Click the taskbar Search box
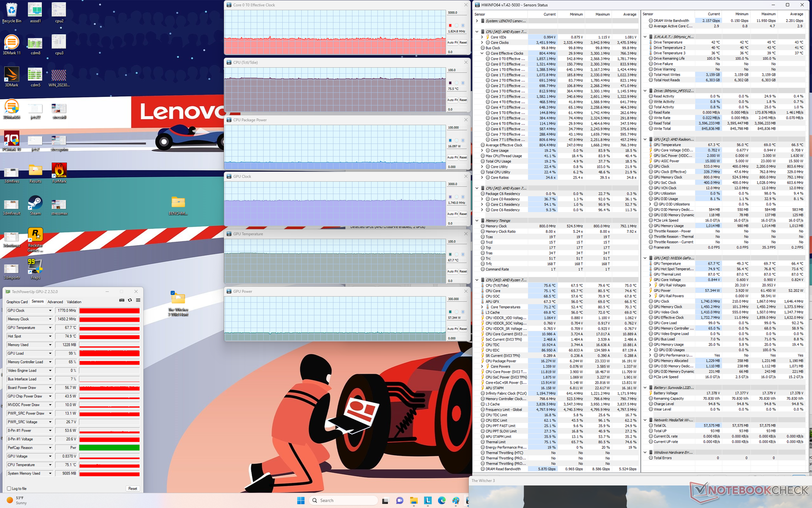This screenshot has width=812, height=508. pos(343,500)
